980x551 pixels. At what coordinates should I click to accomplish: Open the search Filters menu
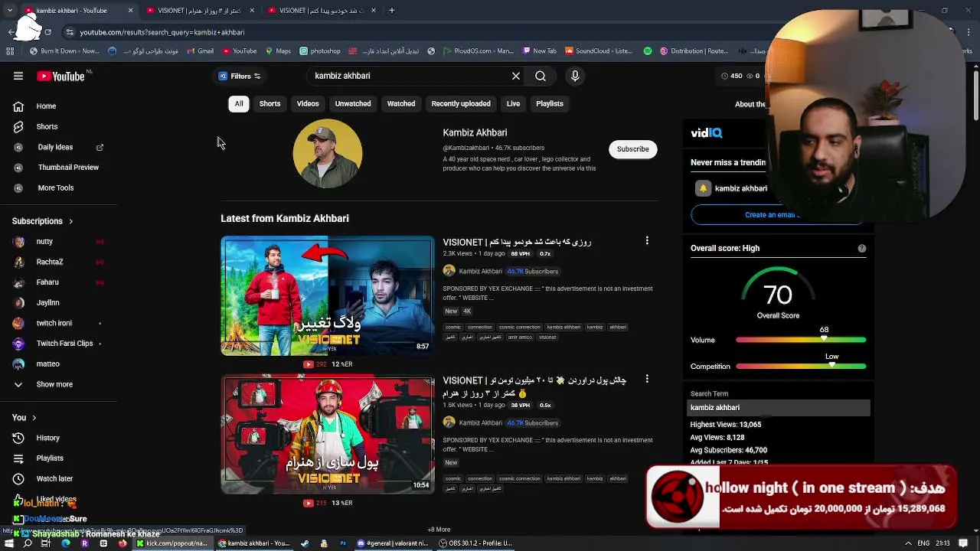pyautogui.click(x=240, y=76)
